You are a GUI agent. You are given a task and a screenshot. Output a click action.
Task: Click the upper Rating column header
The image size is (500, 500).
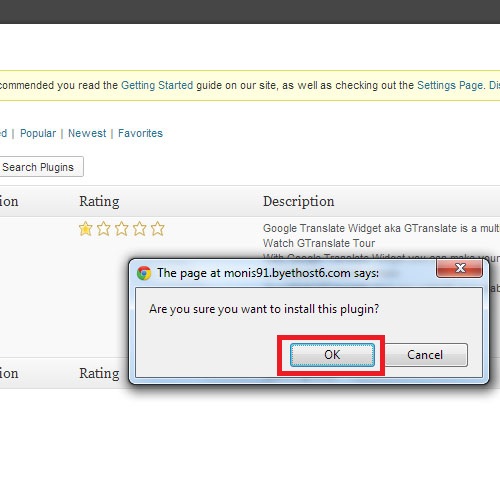point(99,202)
